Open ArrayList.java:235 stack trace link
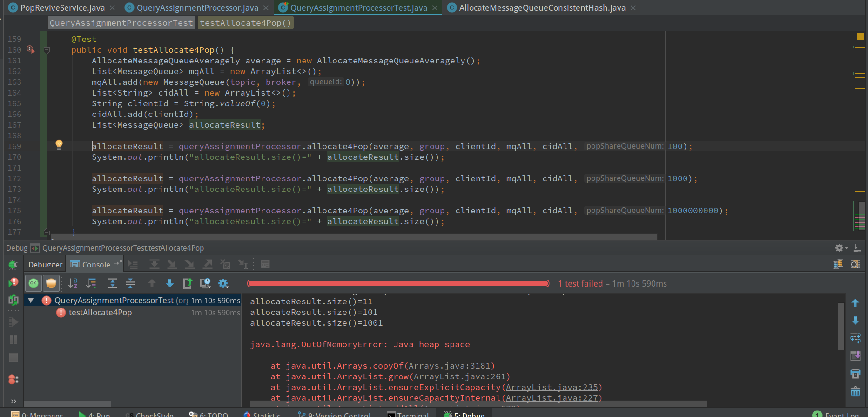 point(552,387)
